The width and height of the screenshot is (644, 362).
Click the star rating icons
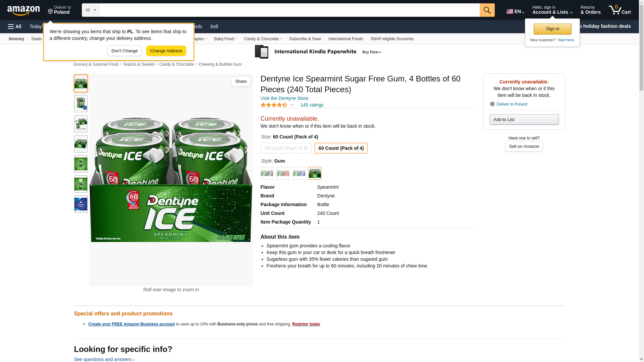click(274, 105)
